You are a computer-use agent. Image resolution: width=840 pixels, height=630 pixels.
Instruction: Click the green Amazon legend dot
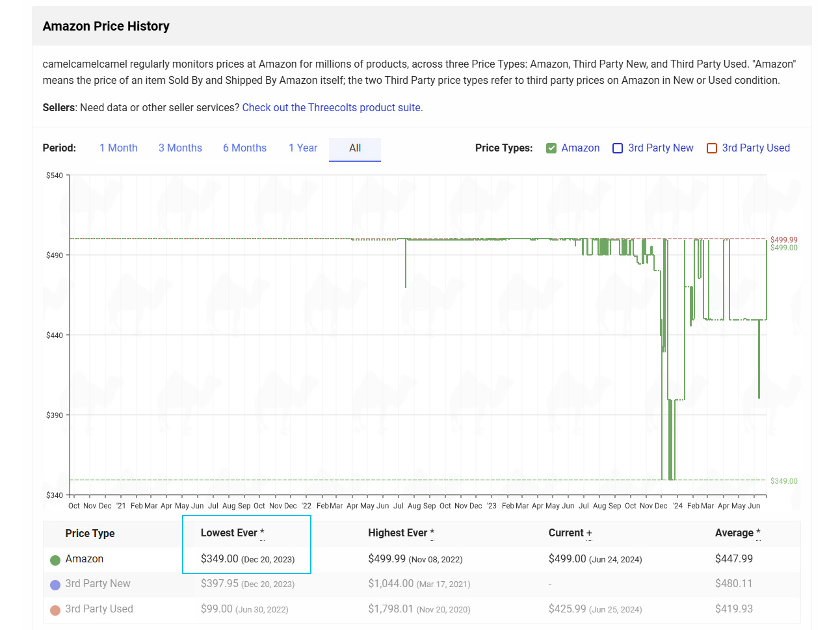pos(55,560)
